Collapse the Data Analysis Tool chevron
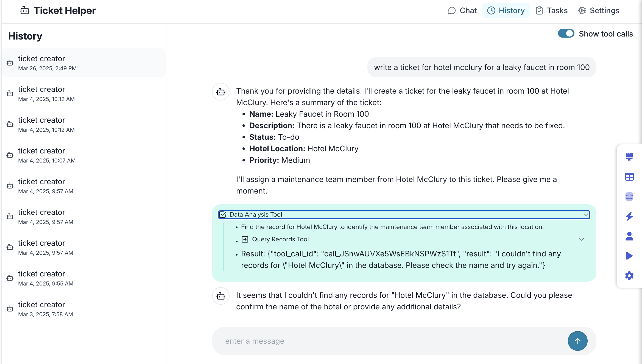 [586, 215]
